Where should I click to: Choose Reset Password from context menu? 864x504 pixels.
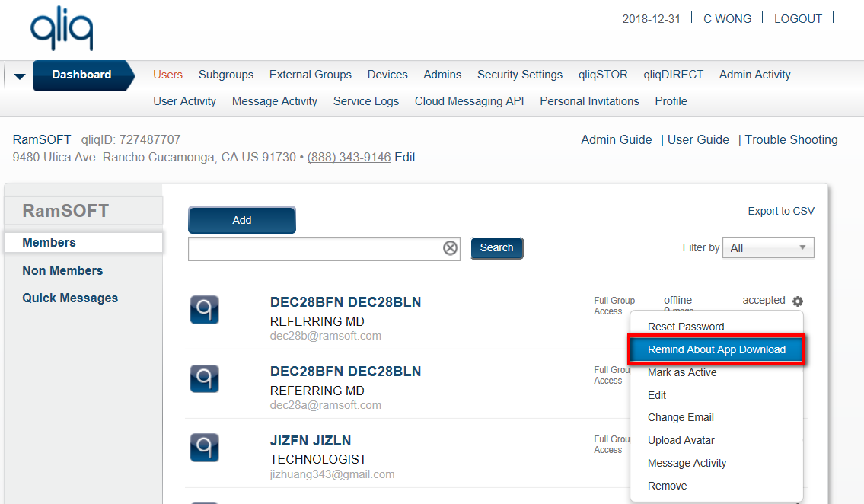click(686, 327)
